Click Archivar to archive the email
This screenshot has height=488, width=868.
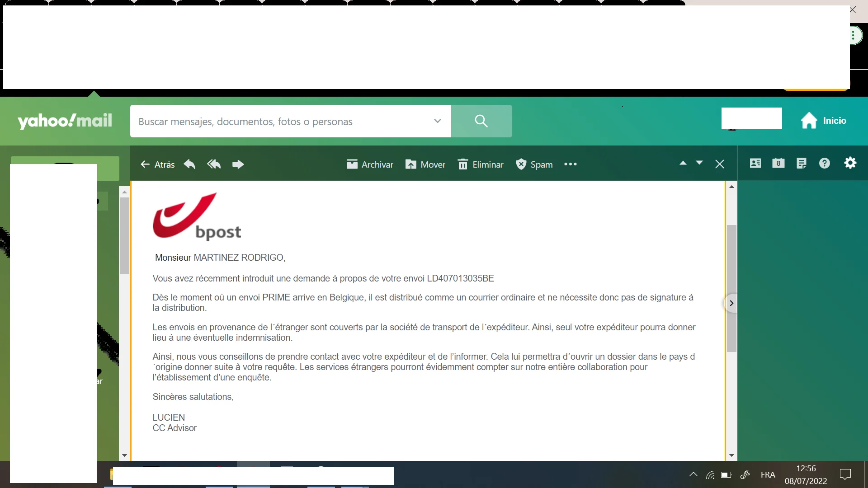point(370,164)
